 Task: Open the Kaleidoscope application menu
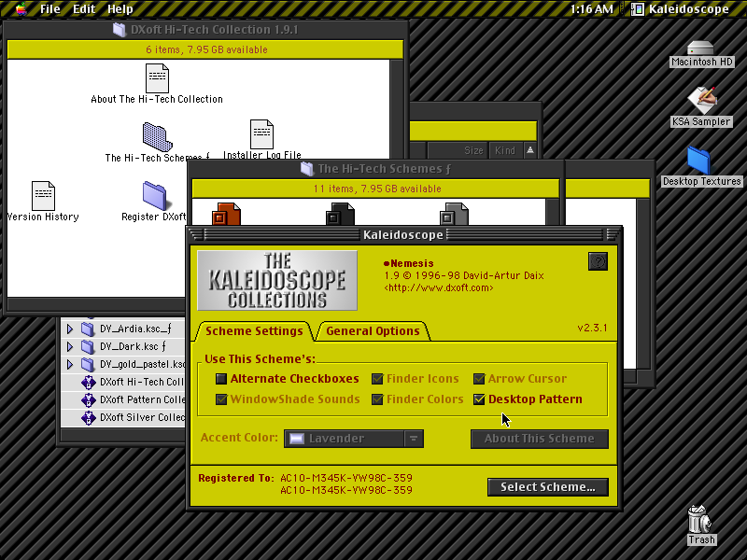[681, 8]
